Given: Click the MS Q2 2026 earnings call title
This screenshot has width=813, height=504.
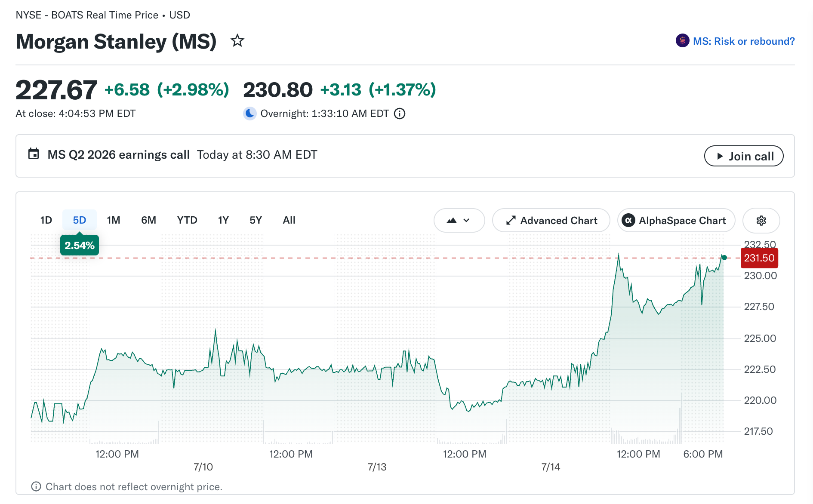Looking at the screenshot, I should (119, 155).
